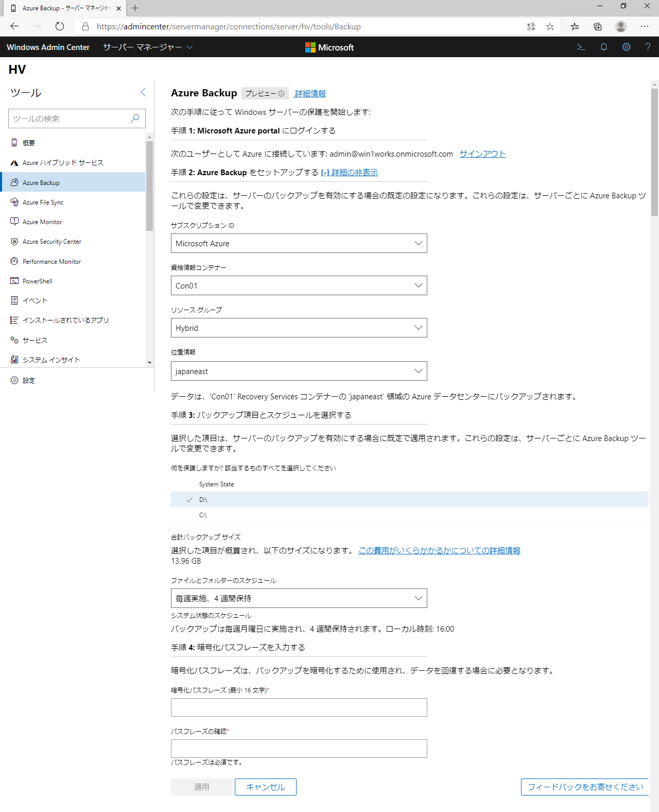659x812 pixels.
Task: Refresh the page with the reload icon
Action: 60,26
